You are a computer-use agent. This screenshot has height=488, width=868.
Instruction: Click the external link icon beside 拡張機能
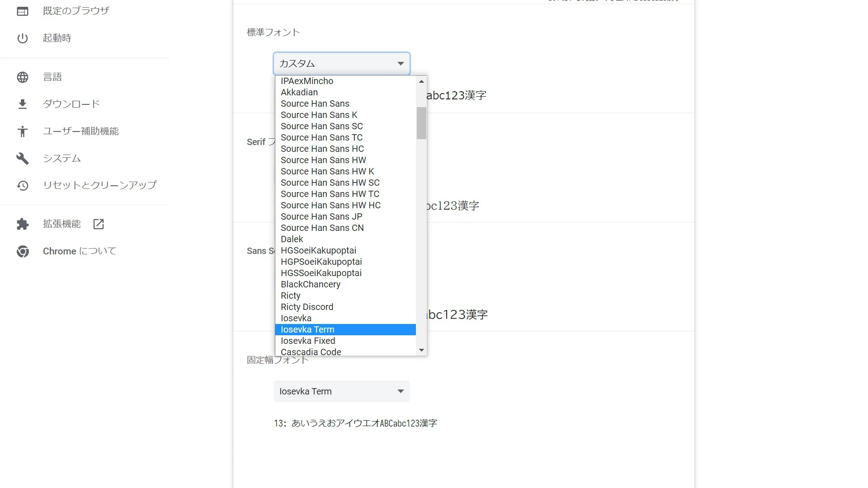tap(99, 224)
